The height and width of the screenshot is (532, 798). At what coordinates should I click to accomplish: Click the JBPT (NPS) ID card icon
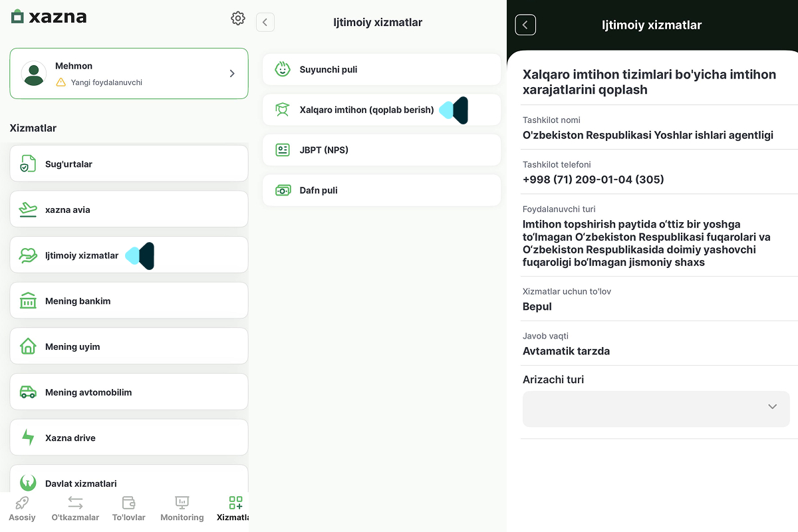[x=283, y=150]
